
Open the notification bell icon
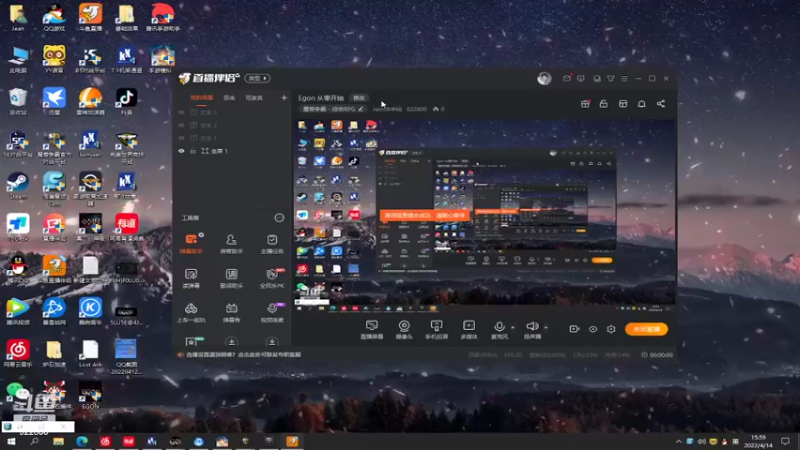tap(642, 104)
